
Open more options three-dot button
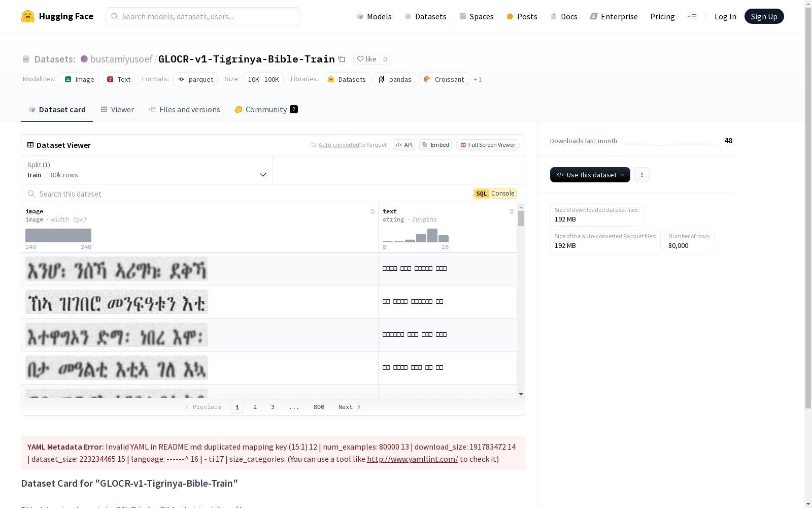[x=642, y=175]
